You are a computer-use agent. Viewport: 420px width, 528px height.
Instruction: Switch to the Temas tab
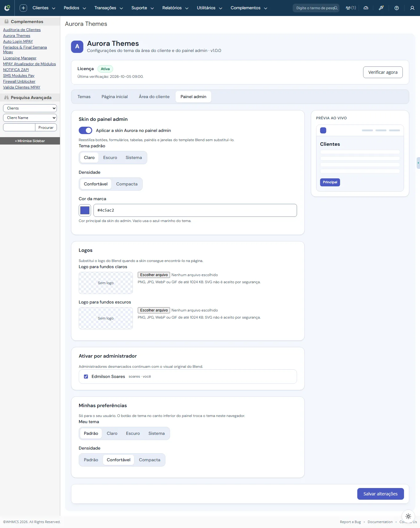click(x=84, y=97)
